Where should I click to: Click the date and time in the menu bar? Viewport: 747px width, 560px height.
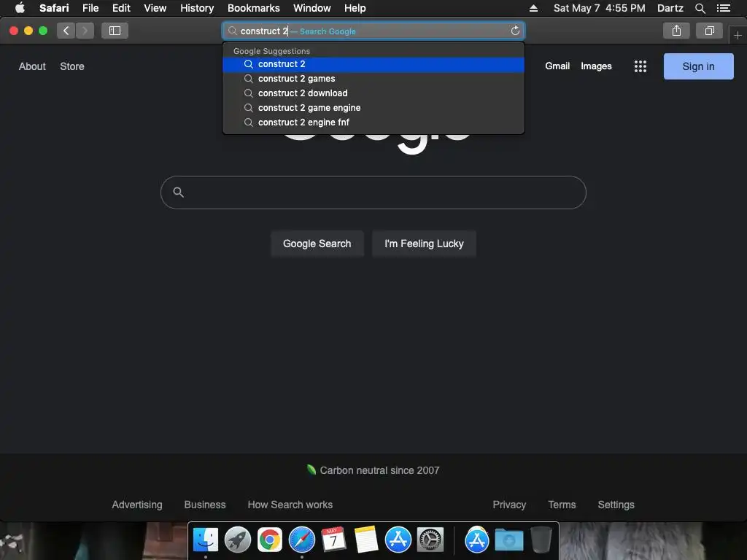600,8
